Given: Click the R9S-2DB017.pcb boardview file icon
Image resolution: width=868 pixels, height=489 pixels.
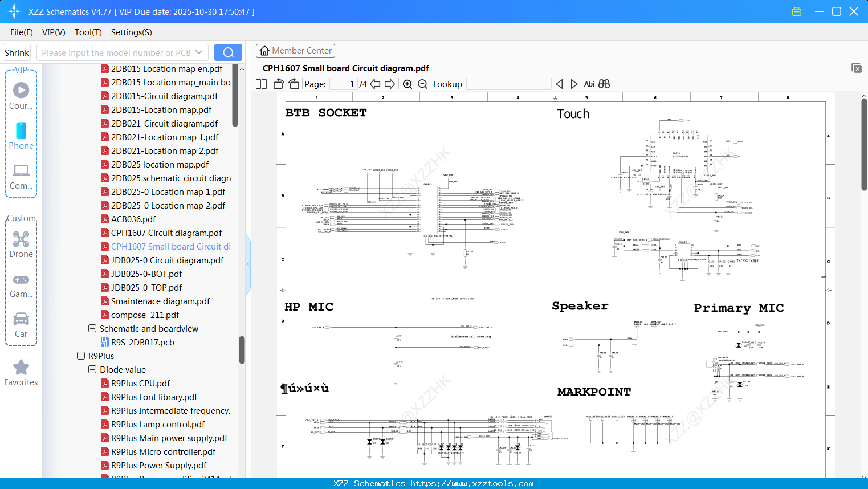Looking at the screenshot, I should point(105,343).
